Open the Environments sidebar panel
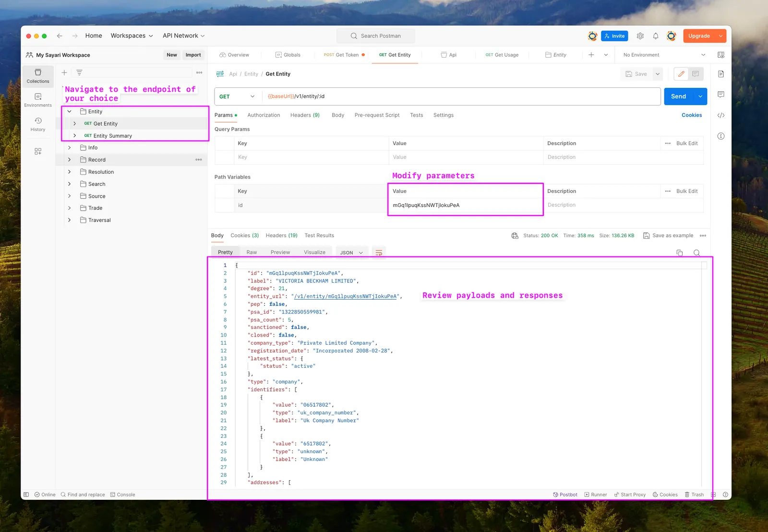The image size is (768, 532). (x=38, y=100)
